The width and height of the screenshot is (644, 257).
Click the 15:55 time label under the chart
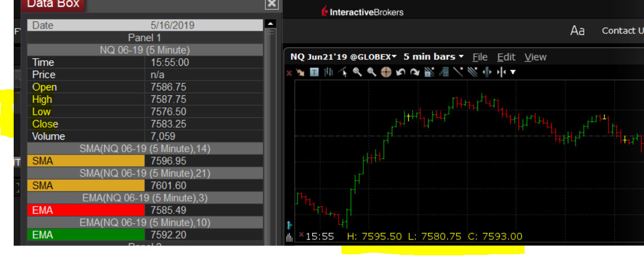click(320, 237)
